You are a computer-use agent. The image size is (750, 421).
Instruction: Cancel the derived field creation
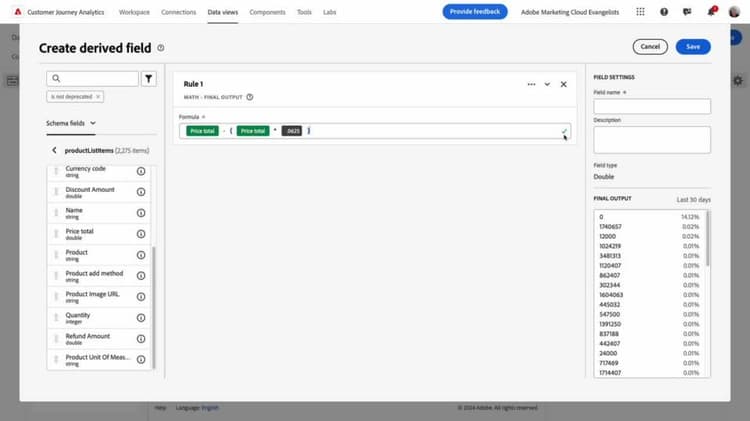tap(650, 47)
